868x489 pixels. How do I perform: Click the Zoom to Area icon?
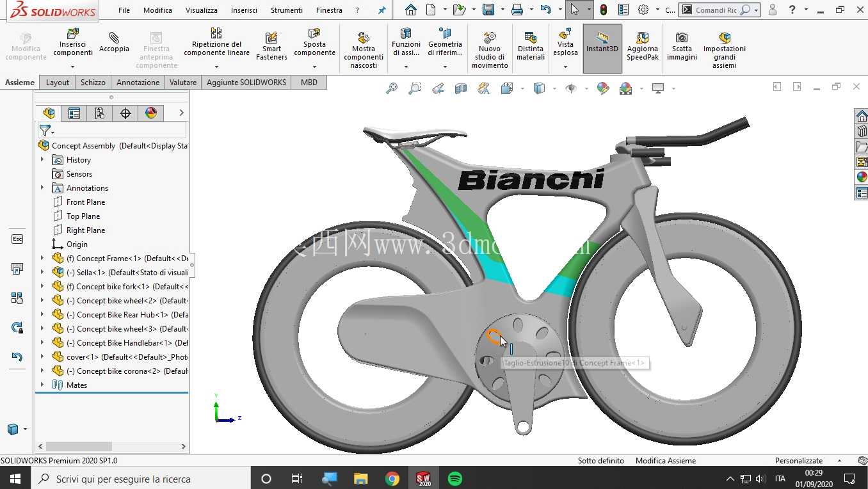pos(415,88)
